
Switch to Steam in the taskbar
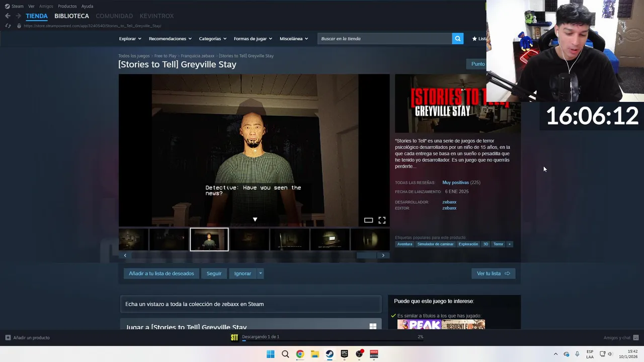[330, 354]
